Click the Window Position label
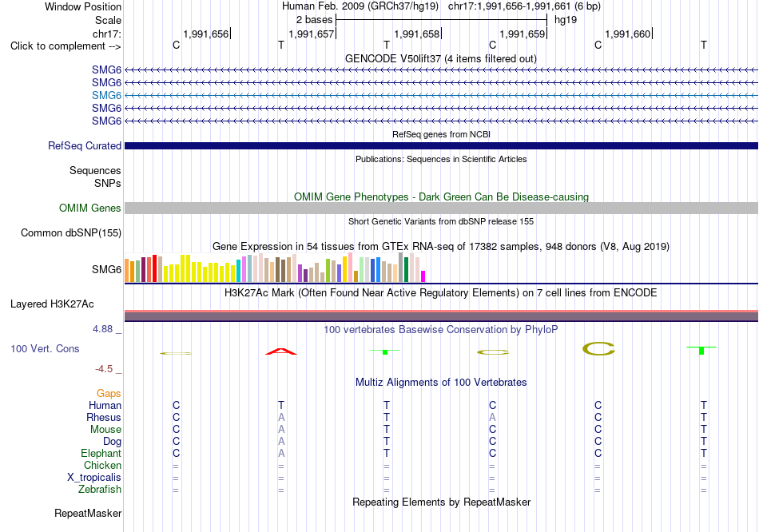The height and width of the screenshot is (532, 759). point(83,6)
